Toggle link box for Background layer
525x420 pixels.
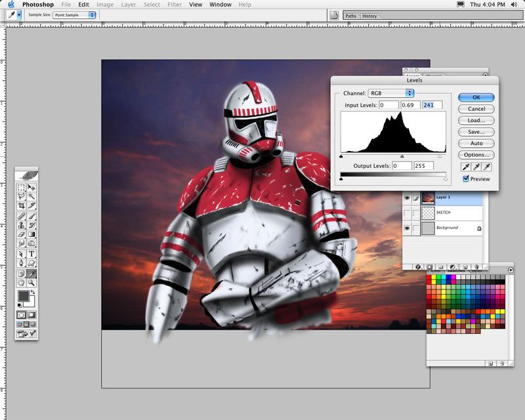coord(415,228)
